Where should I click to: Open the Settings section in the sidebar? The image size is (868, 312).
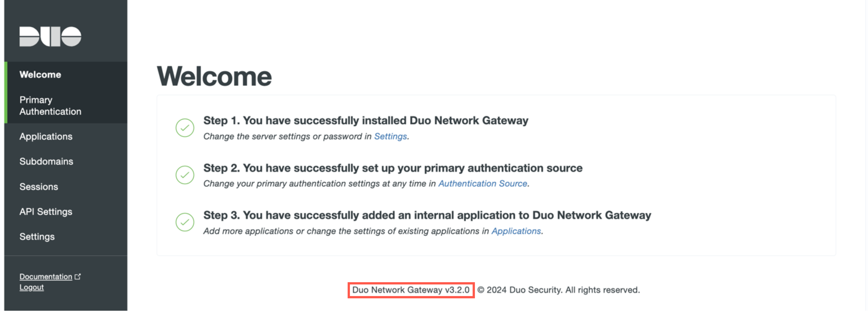[37, 237]
